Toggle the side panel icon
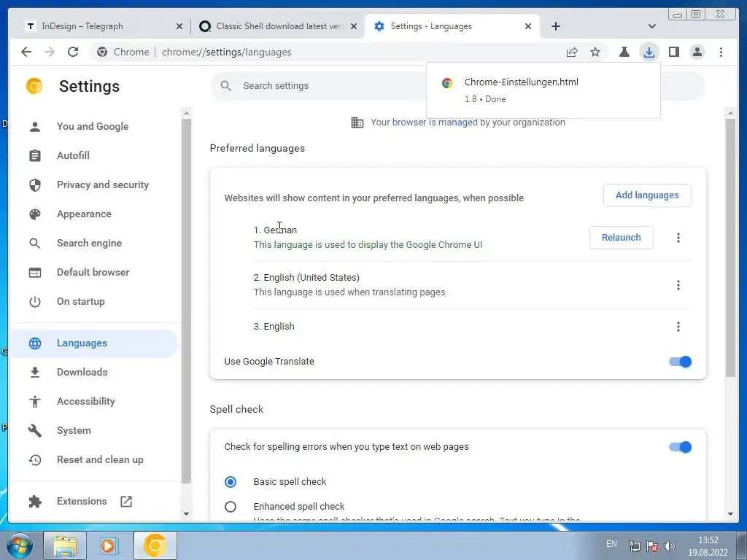This screenshot has width=747, height=560. tap(673, 52)
